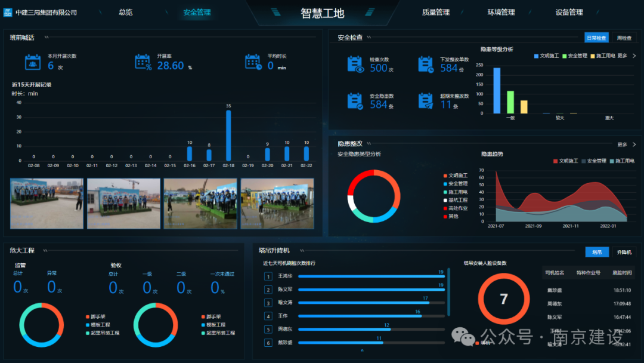Open the 质量管理 navigation tab
The width and height of the screenshot is (644, 363).
[x=436, y=13]
